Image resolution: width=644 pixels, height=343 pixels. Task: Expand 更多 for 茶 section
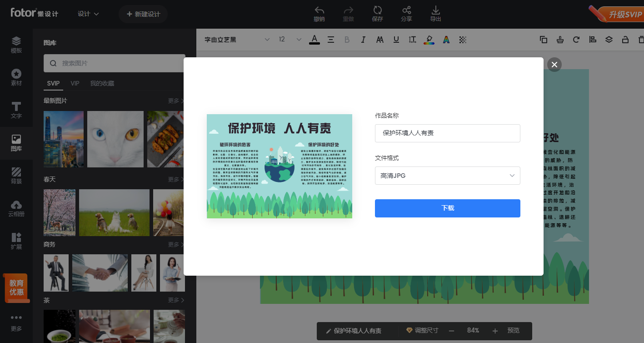tap(176, 300)
